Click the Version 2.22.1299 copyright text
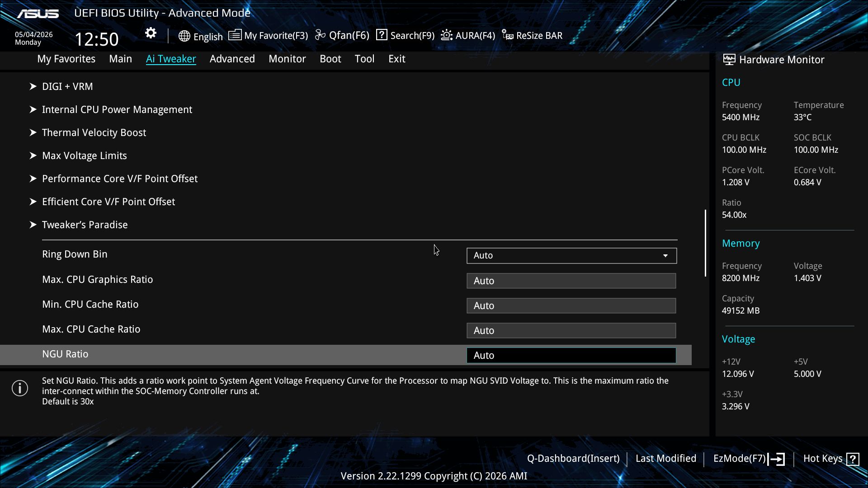 point(434,476)
